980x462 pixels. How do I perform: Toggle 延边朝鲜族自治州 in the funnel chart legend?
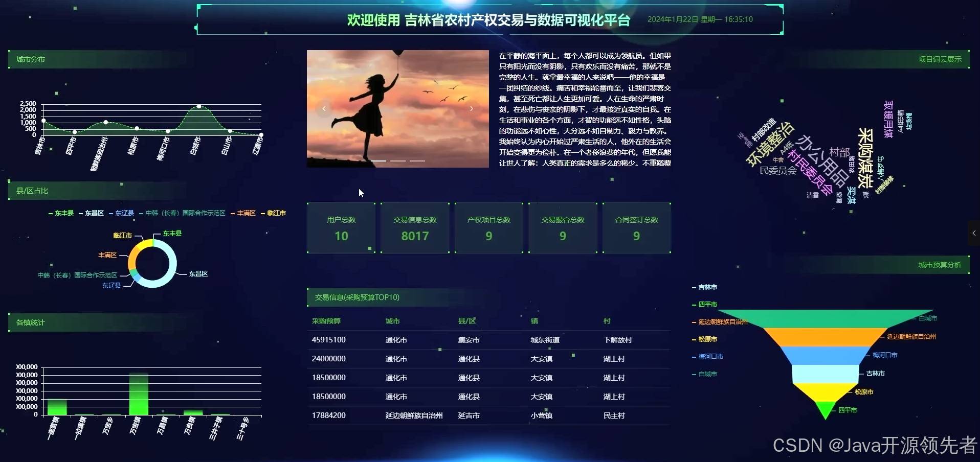(720, 322)
